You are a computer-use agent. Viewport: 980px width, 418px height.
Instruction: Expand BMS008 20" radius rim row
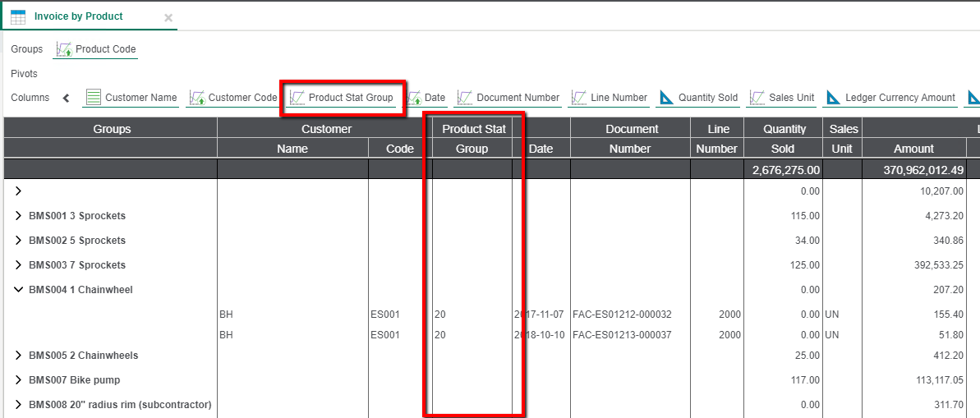[x=19, y=405]
